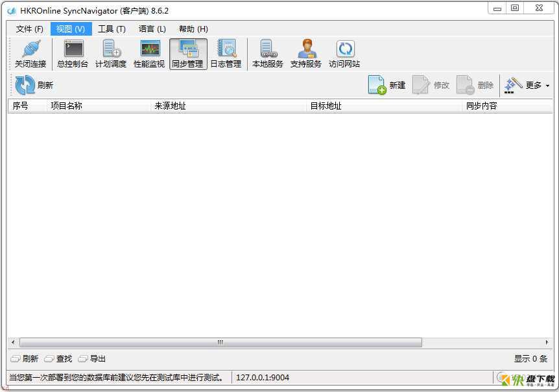The height and width of the screenshot is (392, 559).
Task: Maximize the SyncNavigator window
Action: coord(515,8)
